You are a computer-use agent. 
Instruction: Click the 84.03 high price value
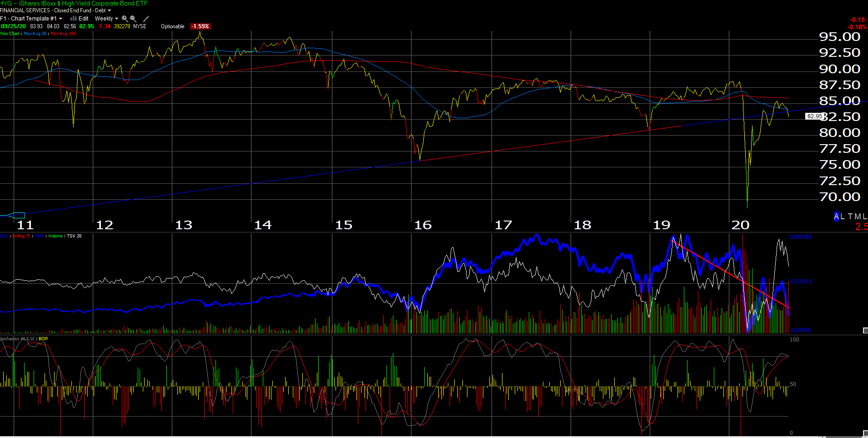coord(53,26)
